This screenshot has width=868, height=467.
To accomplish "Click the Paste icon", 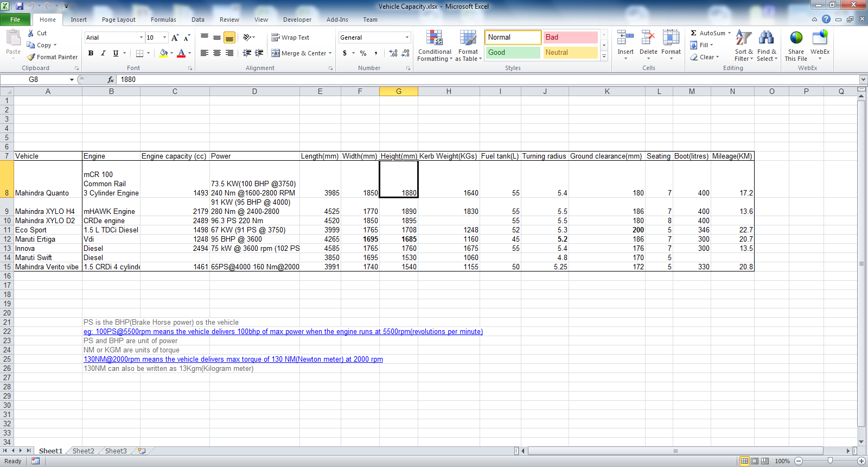I will tap(13, 38).
